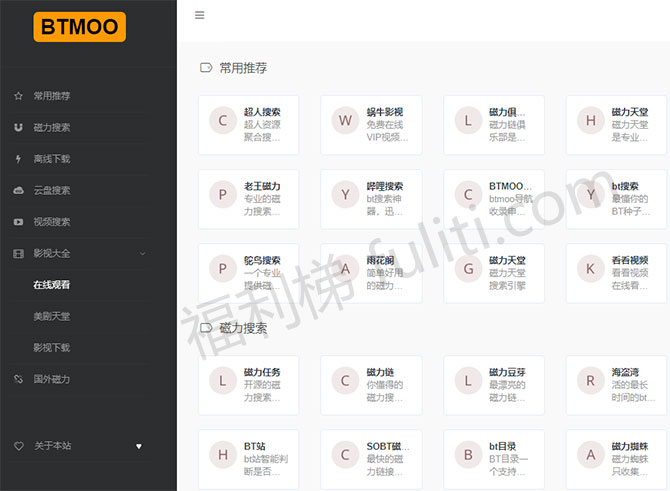Screen dimensions: 670x491
Task: Click the heart icon beside 关于本站
Action: 18,446
